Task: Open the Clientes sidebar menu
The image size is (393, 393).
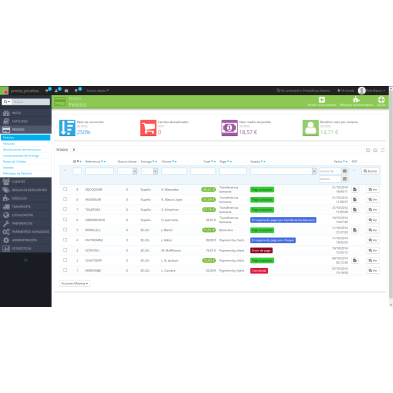Action: tap(26, 182)
